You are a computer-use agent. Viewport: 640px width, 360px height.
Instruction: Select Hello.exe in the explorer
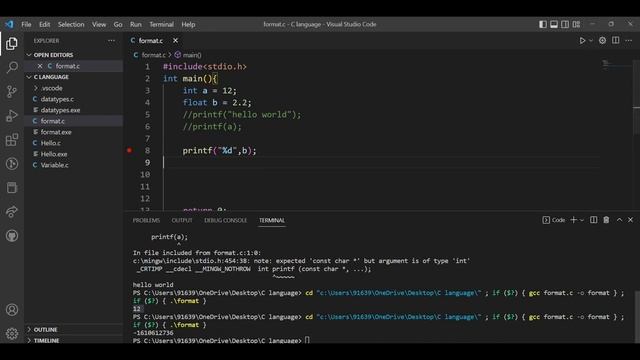[54, 154]
